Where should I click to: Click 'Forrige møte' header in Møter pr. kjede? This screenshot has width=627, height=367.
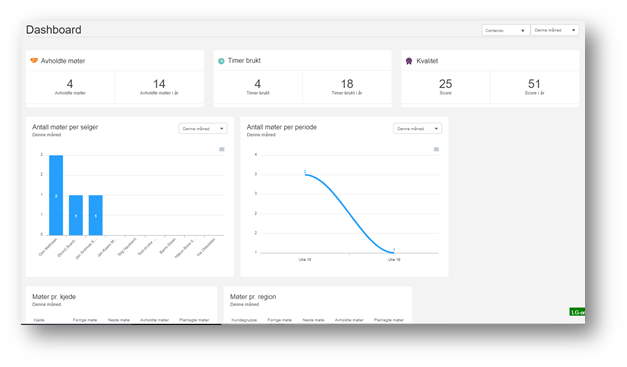tap(85, 320)
